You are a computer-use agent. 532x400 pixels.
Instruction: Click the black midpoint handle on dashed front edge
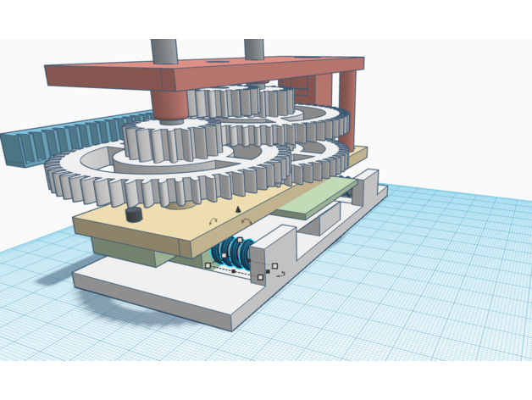click(234, 271)
